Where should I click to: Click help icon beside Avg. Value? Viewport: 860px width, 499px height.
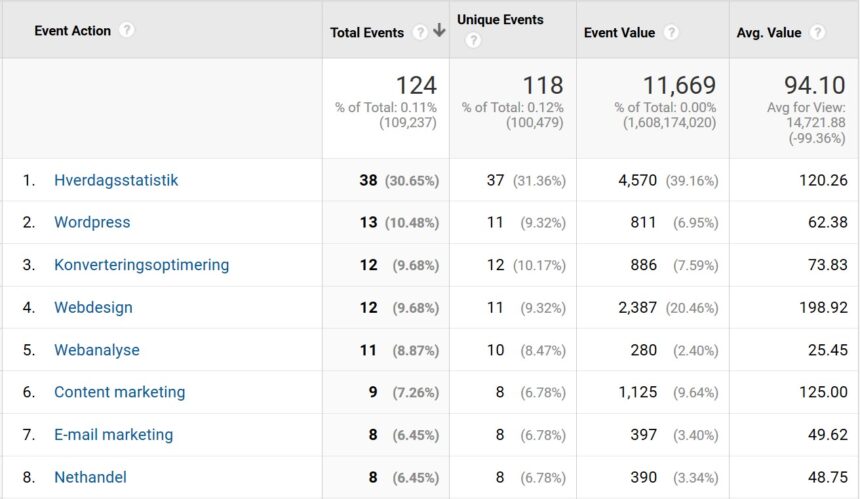[818, 32]
